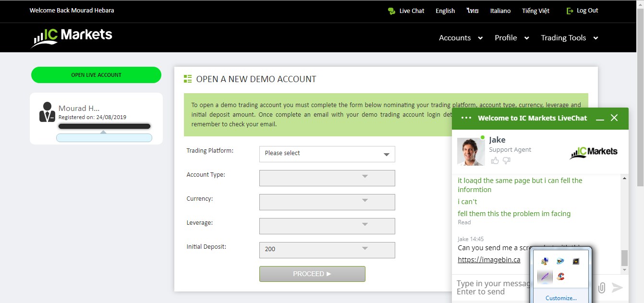Open Customize in the tray popup
This screenshot has width=644, height=303.
pyautogui.click(x=561, y=298)
